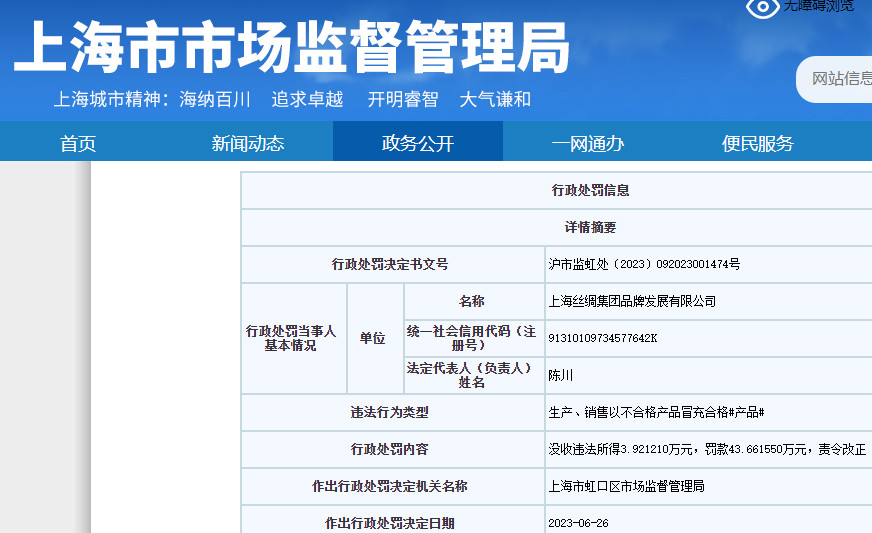Select company name 上海丝绸集团品牌发展有限公司

click(x=632, y=301)
